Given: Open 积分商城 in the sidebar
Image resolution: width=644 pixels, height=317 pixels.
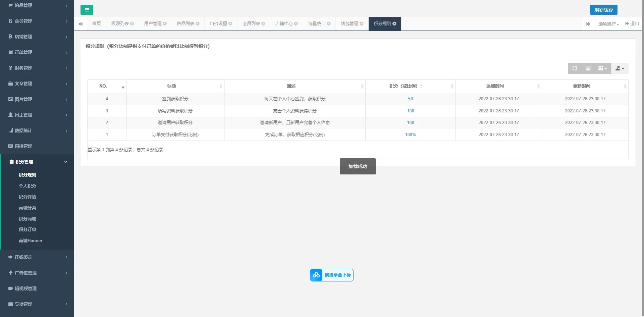Looking at the screenshot, I should tap(28, 219).
